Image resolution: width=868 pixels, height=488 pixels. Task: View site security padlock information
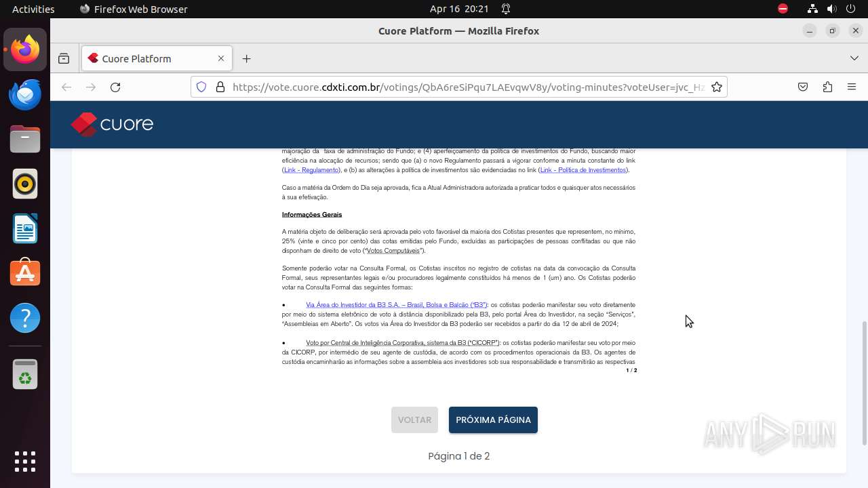coord(220,87)
